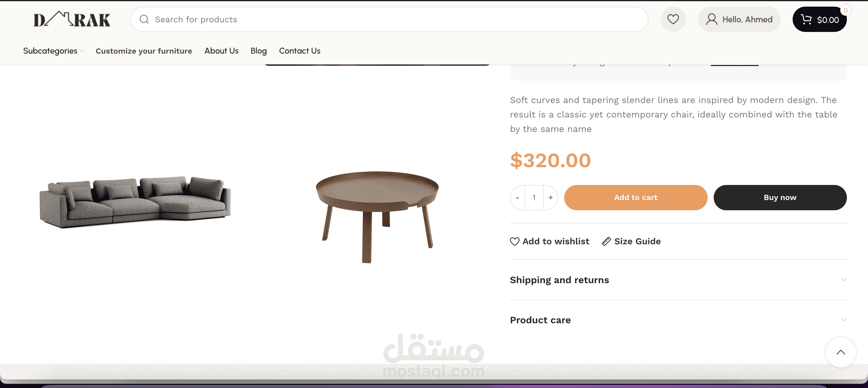868x388 pixels.
Task: Click the black Buy now button
Action: (x=780, y=197)
